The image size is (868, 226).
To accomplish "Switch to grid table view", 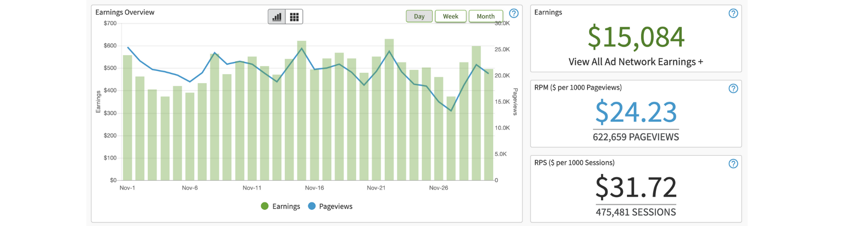I will click(294, 17).
